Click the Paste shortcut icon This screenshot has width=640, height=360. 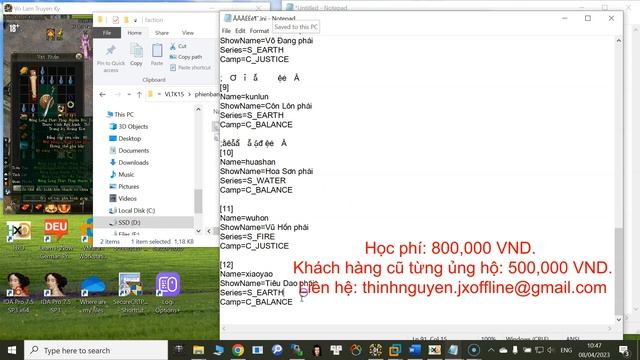coord(173,67)
